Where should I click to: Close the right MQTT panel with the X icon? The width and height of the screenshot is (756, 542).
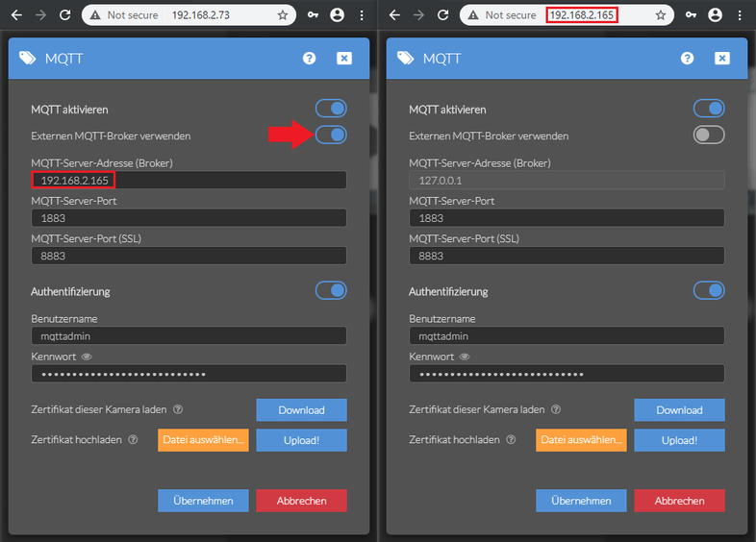pyautogui.click(x=721, y=58)
